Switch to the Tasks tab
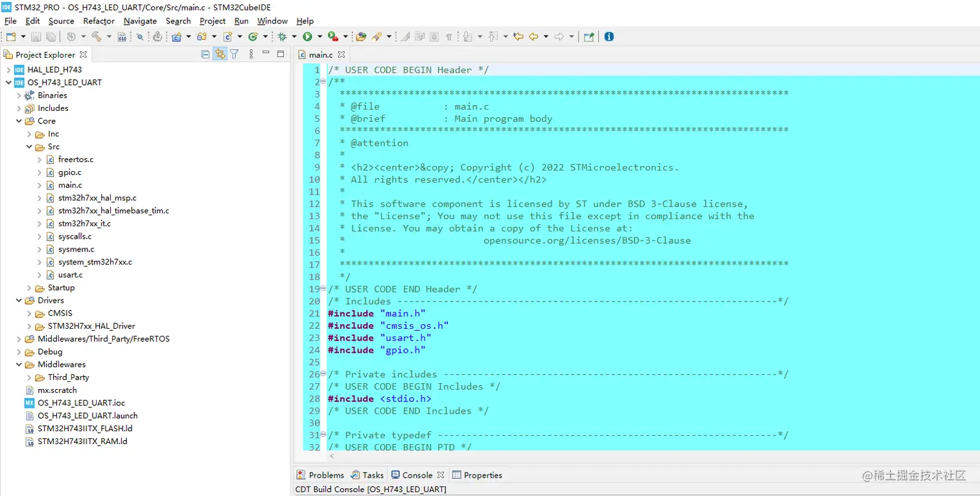The image size is (980, 496). (x=367, y=475)
